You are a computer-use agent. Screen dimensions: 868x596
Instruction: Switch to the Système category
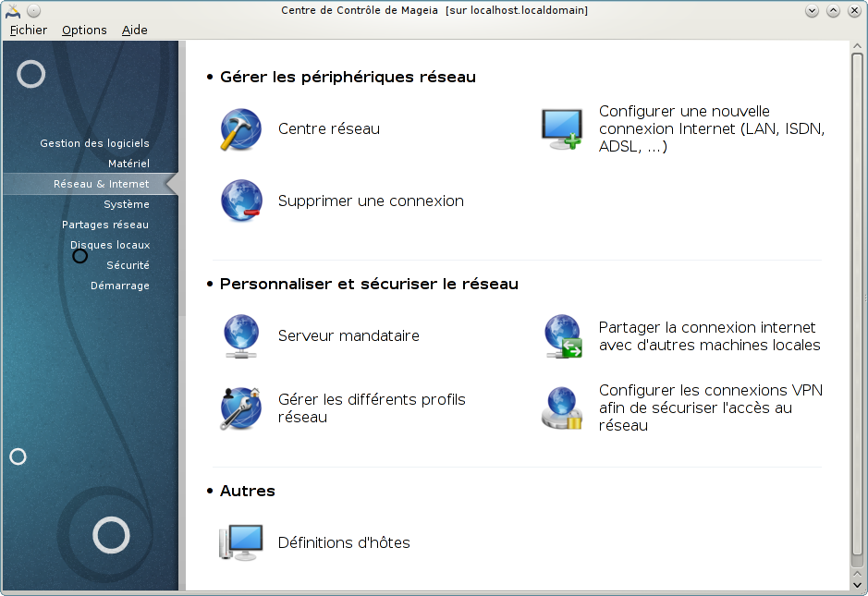(x=127, y=204)
